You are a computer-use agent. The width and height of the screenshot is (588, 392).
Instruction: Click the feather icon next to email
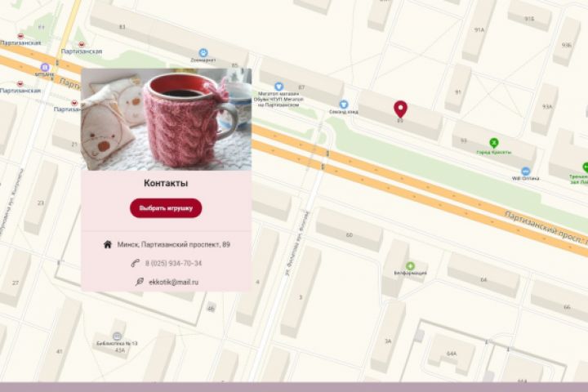(140, 282)
